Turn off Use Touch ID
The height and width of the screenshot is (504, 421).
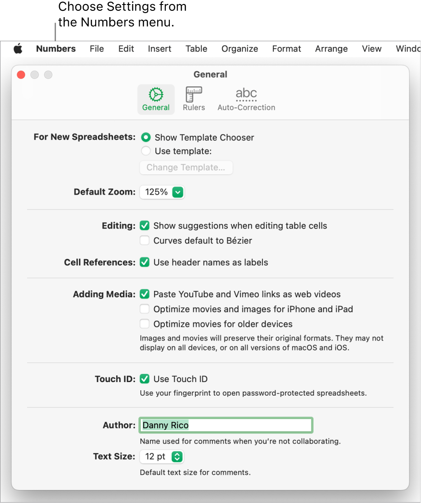pyautogui.click(x=145, y=379)
